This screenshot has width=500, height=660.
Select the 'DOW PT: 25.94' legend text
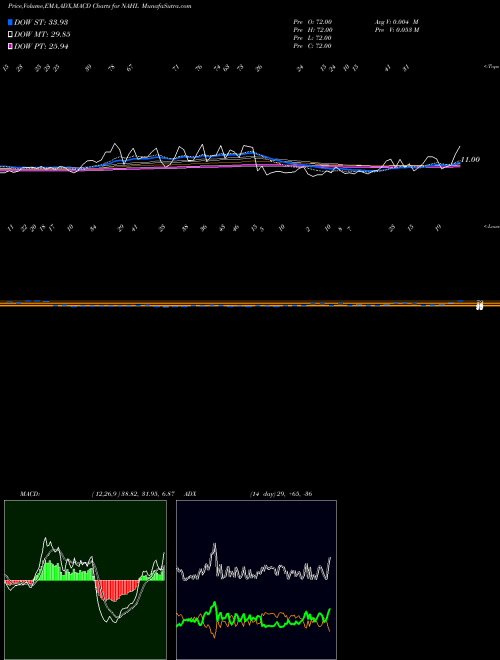[x=41, y=46]
